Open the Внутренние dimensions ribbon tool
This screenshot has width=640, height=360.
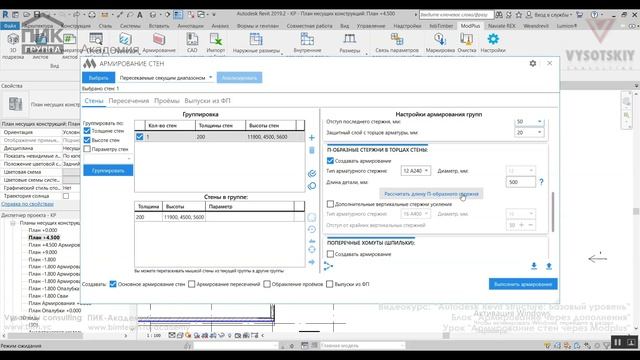(307, 43)
